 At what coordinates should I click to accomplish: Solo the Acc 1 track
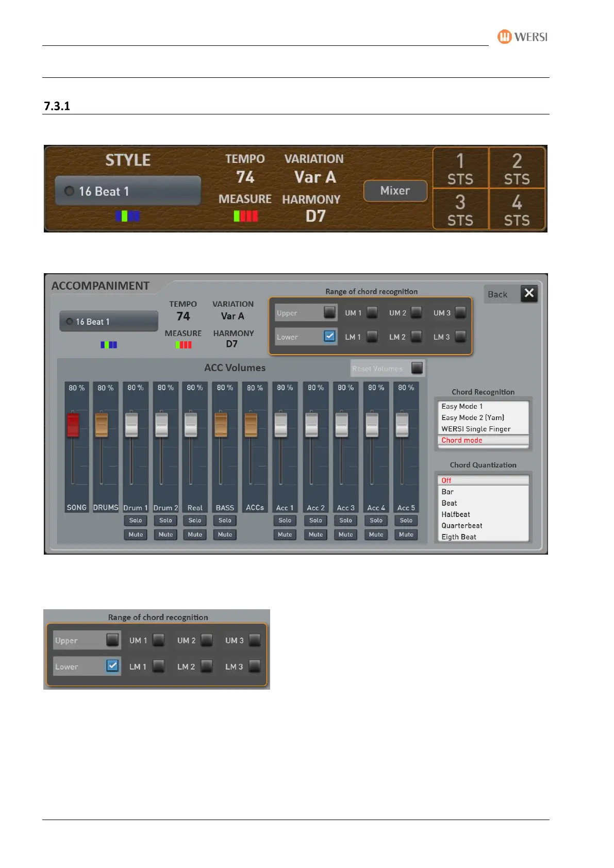pos(285,521)
